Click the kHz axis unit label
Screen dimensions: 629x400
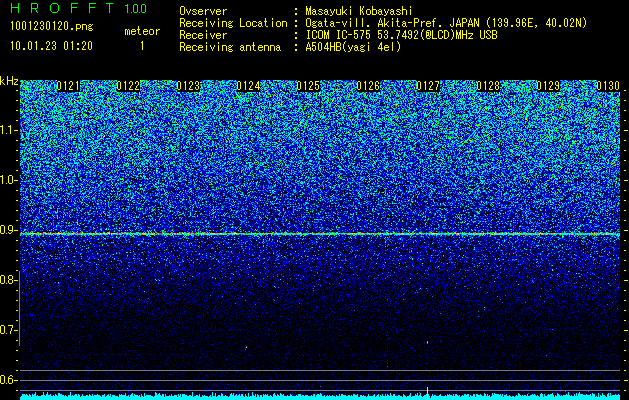pyautogui.click(x=9, y=81)
